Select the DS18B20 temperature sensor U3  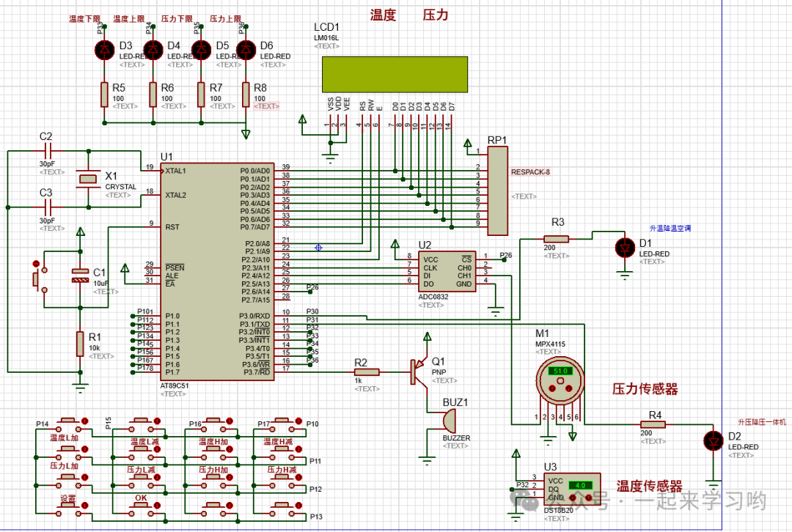pos(572,489)
